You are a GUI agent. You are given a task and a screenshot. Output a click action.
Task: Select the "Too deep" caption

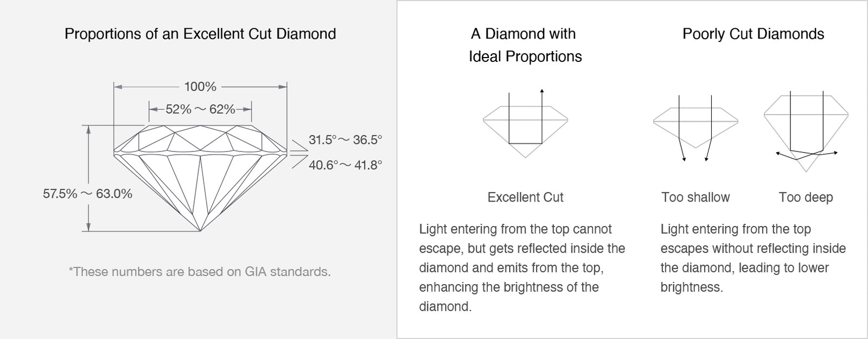click(806, 197)
